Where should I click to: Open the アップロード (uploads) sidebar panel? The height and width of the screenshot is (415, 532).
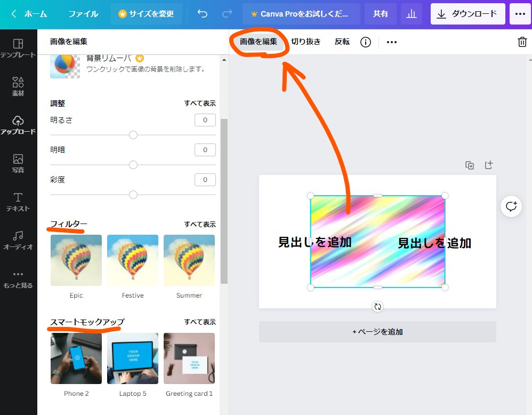coord(18,125)
